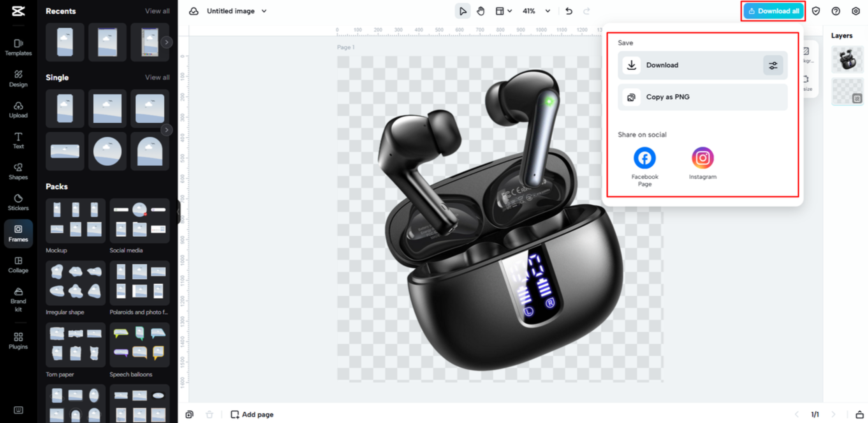Activate the Hand pan tool
Screen dimensions: 868x423
click(x=481, y=11)
